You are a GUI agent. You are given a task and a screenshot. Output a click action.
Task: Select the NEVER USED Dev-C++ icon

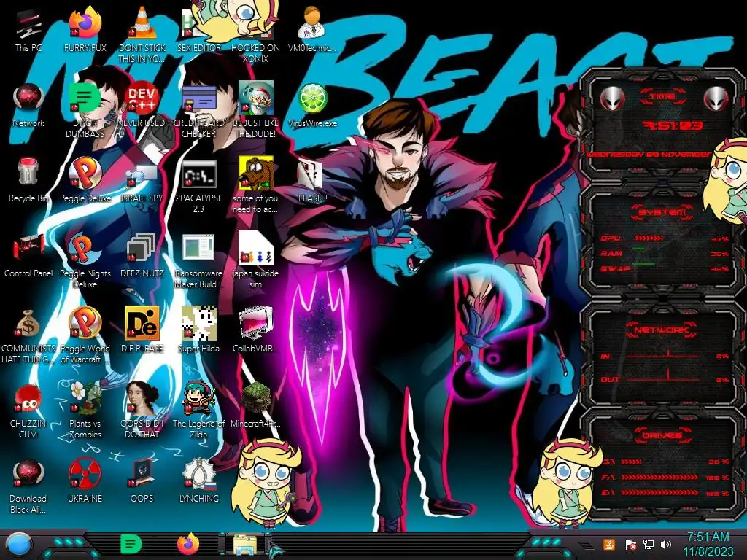pos(142,99)
